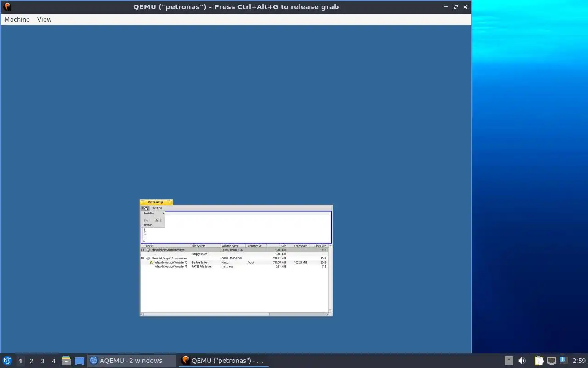Open the clipboard manager tray icon
588x368 pixels.
tap(539, 361)
